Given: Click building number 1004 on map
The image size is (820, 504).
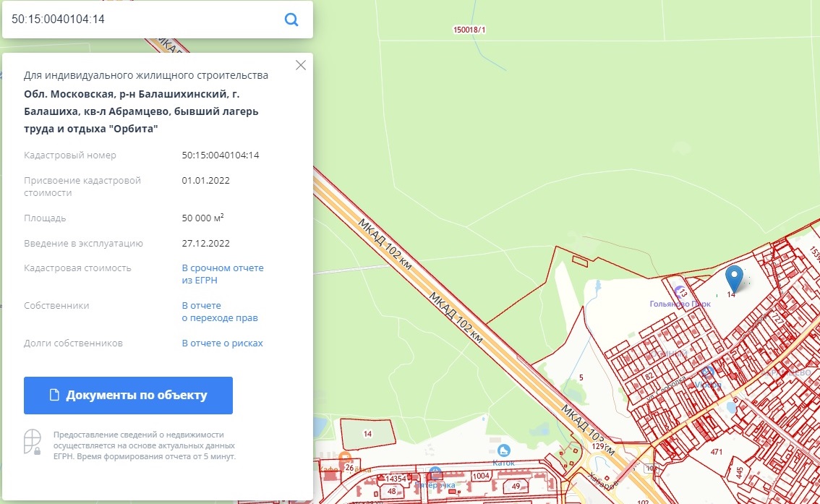Looking at the screenshot, I should (x=481, y=476).
